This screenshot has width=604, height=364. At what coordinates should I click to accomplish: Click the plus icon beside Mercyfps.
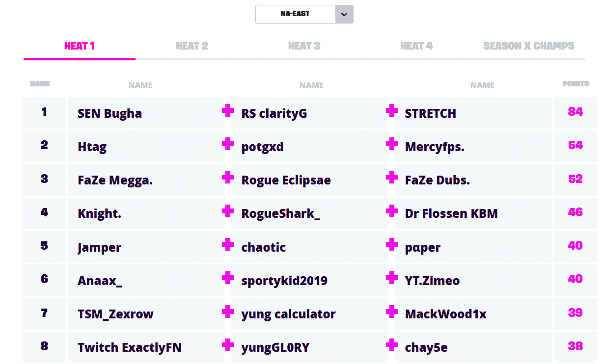(391, 145)
